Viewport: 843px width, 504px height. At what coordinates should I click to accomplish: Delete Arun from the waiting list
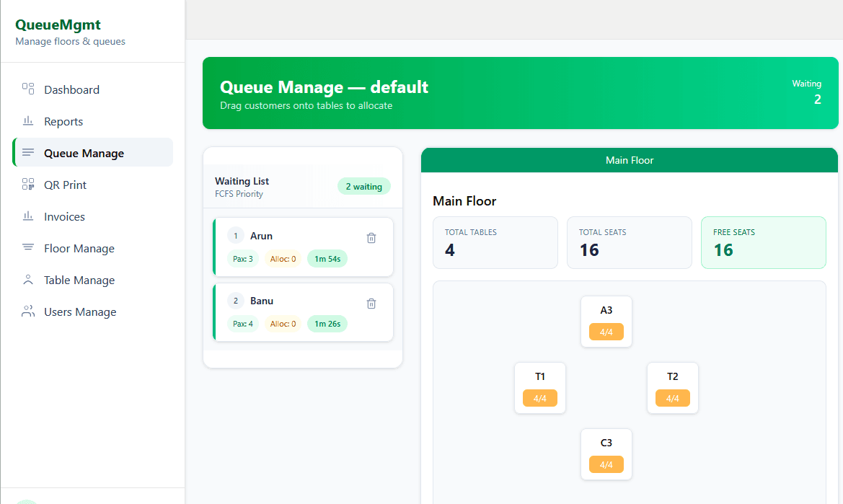coord(371,238)
